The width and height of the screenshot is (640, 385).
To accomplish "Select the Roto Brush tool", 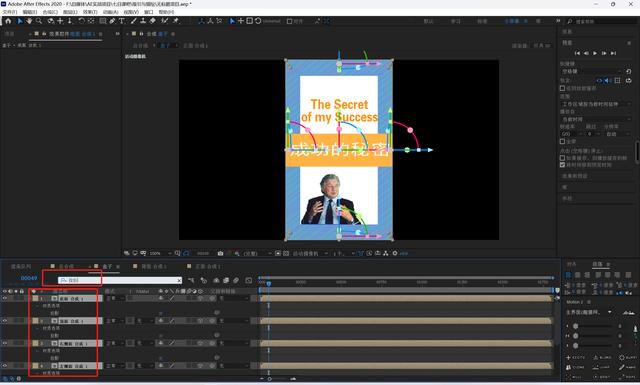I will coord(164,21).
